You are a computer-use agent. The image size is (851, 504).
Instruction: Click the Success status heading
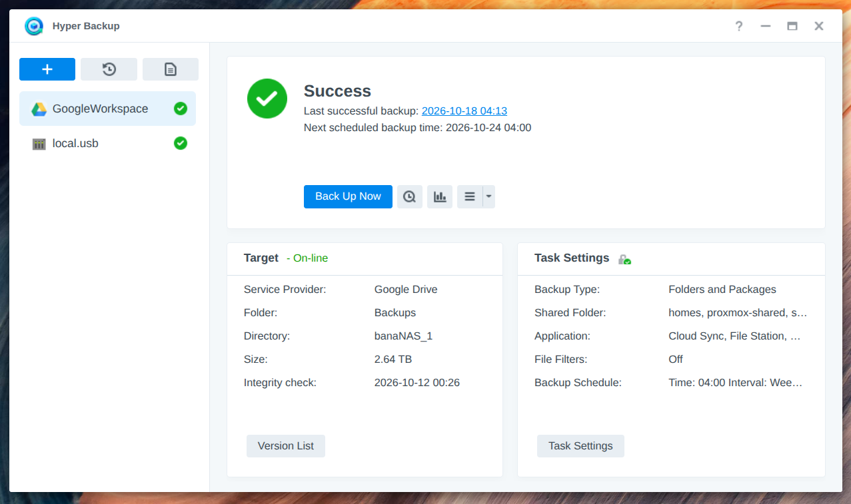pos(337,91)
